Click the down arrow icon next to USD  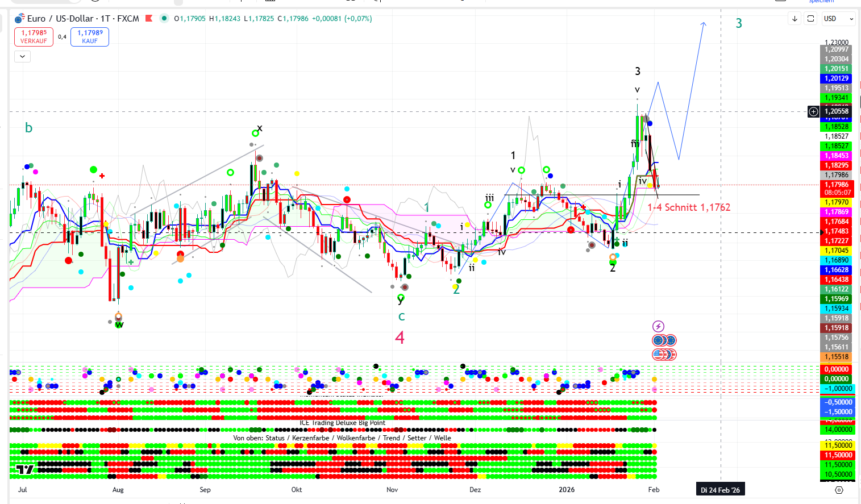pos(795,19)
